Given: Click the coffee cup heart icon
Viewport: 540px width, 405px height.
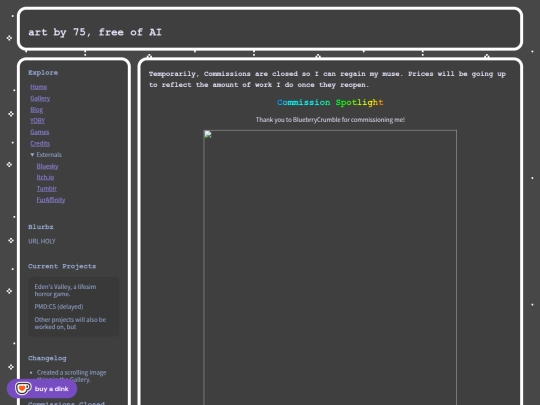Looking at the screenshot, I should (x=23, y=388).
